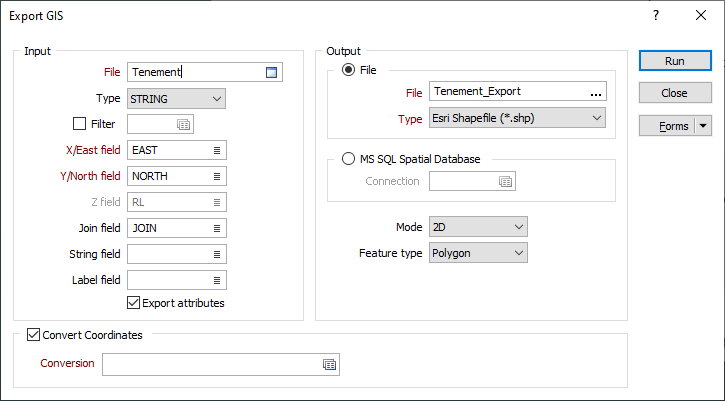Enable the Filter checkbox
Viewport: 726px width, 401px height.
[x=80, y=124]
